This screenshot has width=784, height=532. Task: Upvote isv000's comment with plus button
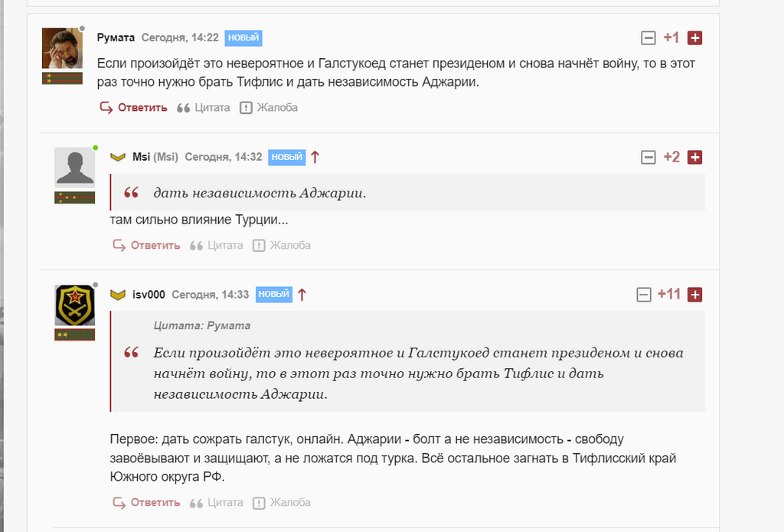coord(694,294)
